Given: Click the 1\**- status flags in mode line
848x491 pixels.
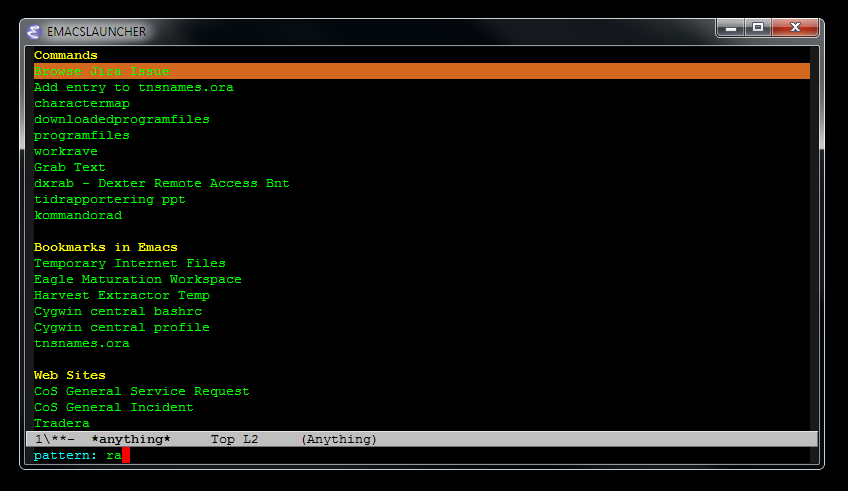Looking at the screenshot, I should tap(55, 440).
